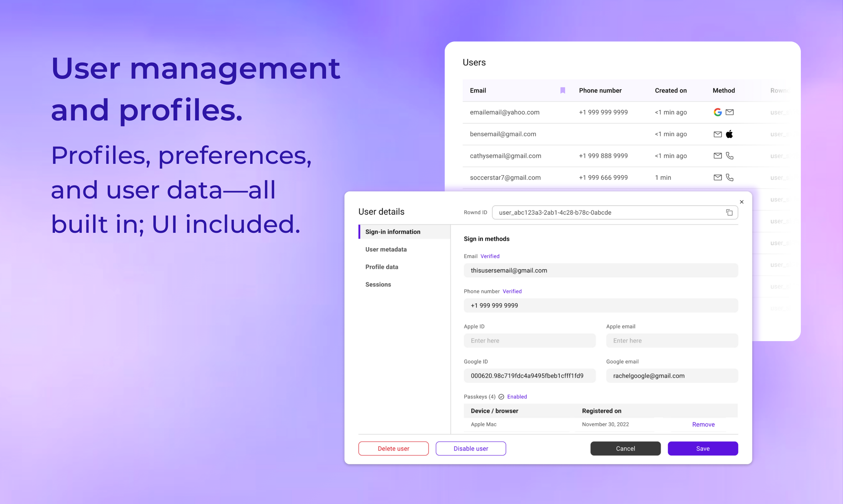The width and height of the screenshot is (843, 504).
Task: Click the Apple ID input field
Action: pos(530,341)
